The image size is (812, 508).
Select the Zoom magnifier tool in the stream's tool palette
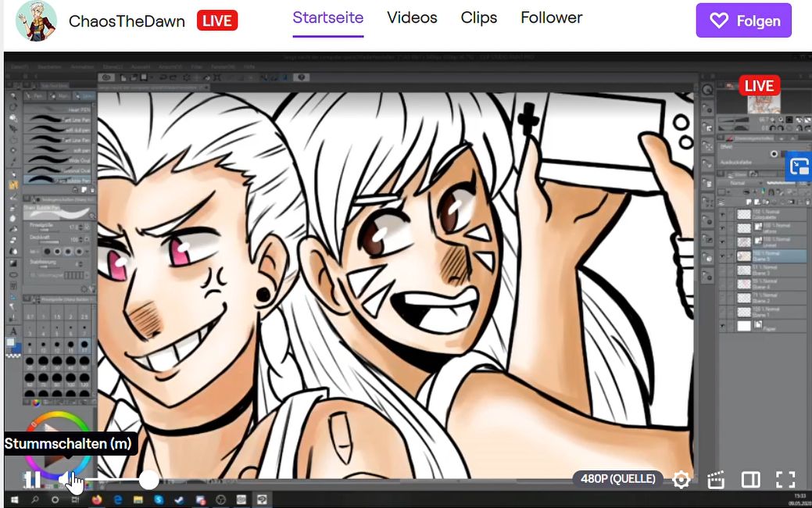pyautogui.click(x=13, y=96)
